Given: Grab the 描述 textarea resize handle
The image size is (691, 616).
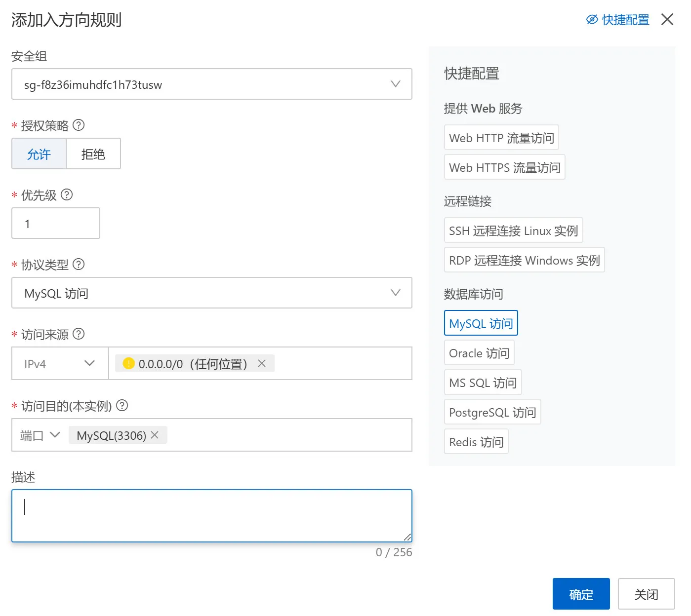Looking at the screenshot, I should pos(407,537).
